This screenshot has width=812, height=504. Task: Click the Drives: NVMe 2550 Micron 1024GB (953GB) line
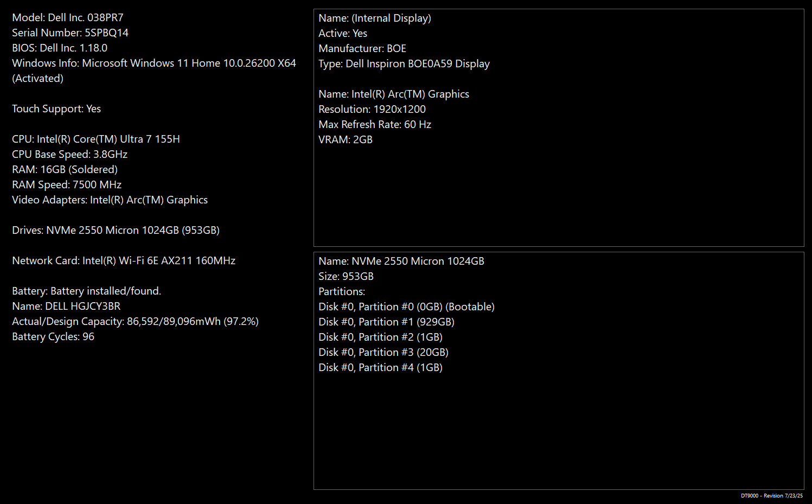[x=116, y=230]
